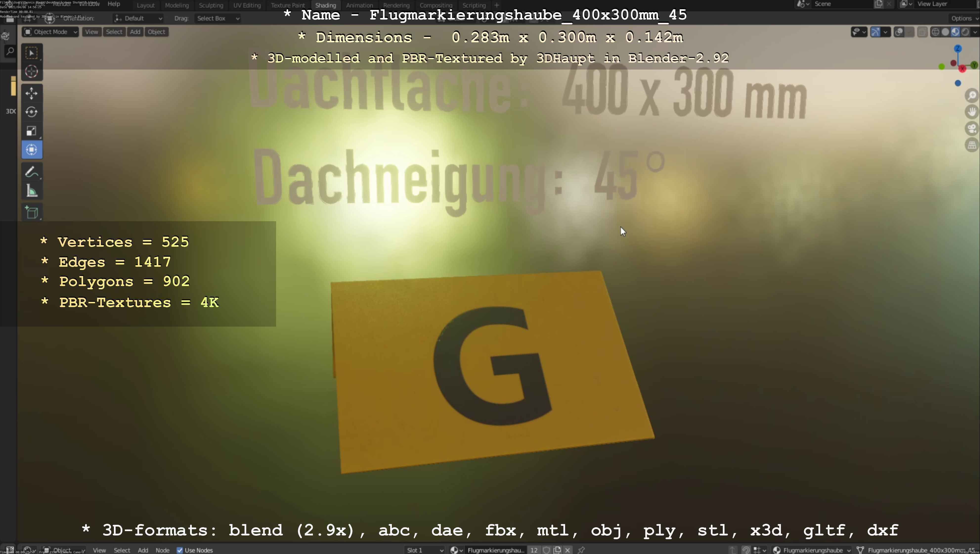Open the Select Box drag dropdown
Viewport: 980px width, 554px height.
click(218, 18)
